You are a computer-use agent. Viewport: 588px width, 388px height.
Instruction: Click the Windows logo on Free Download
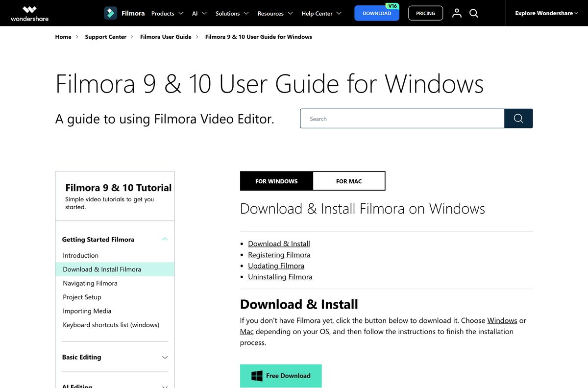point(257,376)
